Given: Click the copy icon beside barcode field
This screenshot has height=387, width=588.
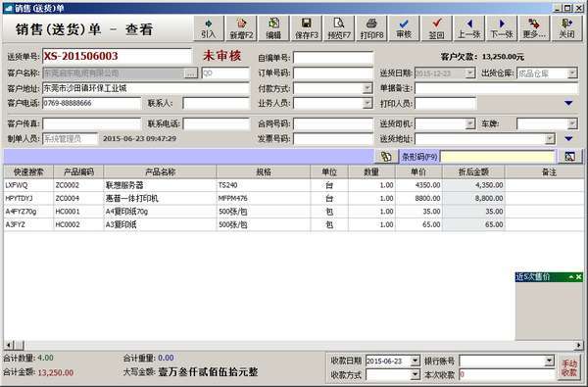Looking at the screenshot, I should 386,156.
